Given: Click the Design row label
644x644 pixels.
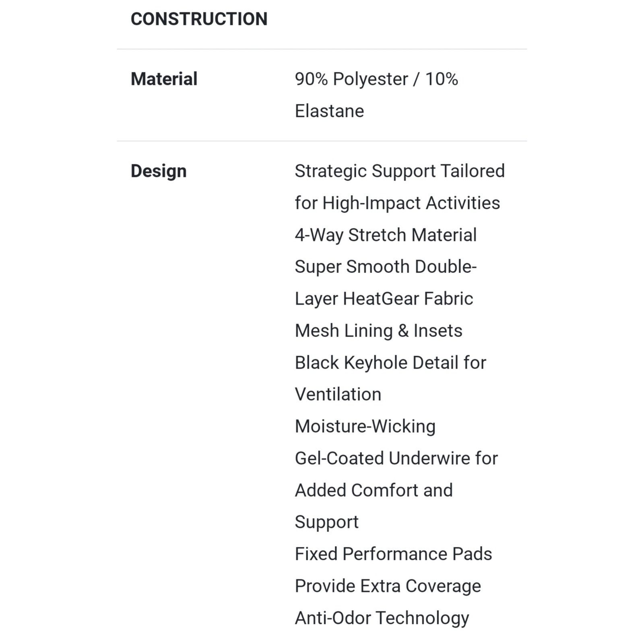Looking at the screenshot, I should (159, 171).
